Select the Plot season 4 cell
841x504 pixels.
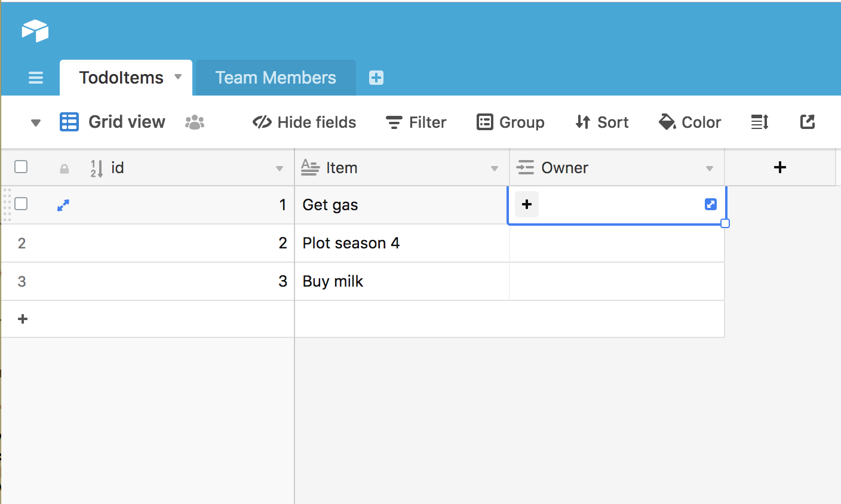[401, 243]
